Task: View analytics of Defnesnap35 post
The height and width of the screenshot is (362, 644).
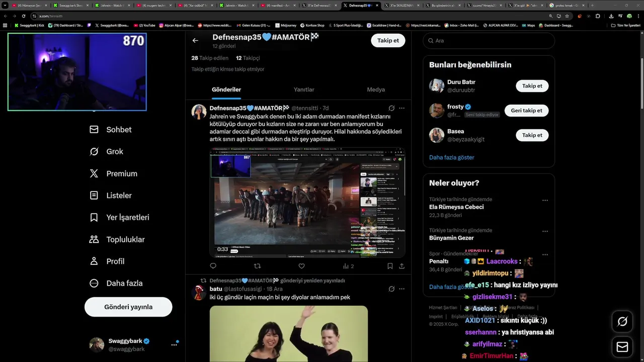Action: click(348, 266)
